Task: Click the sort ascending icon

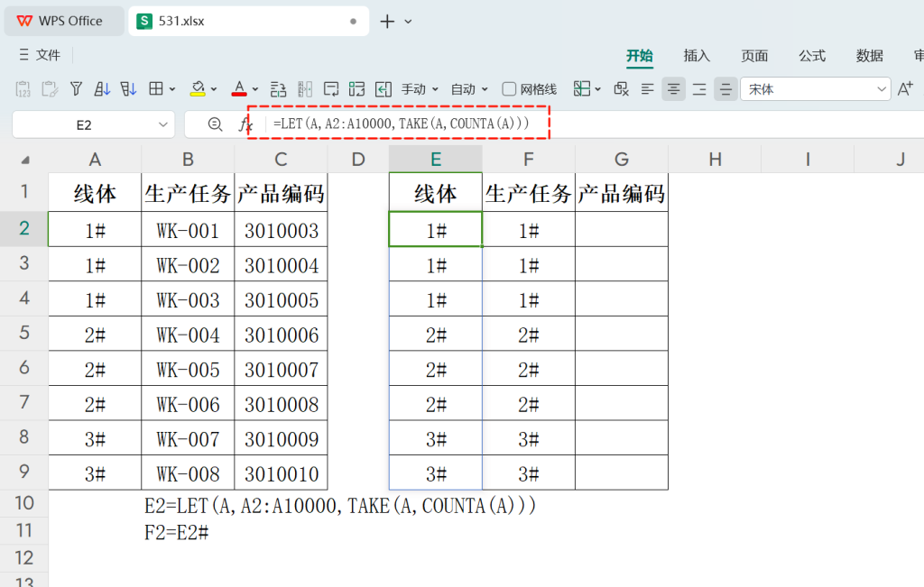Action: click(102, 89)
